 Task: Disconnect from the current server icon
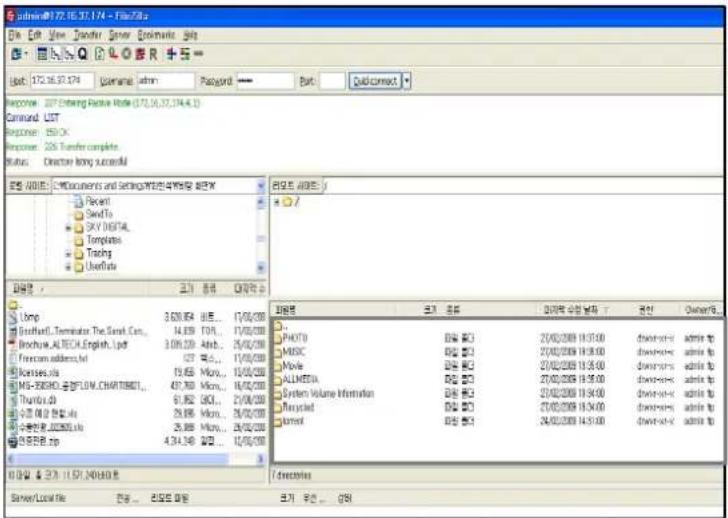(x=139, y=54)
